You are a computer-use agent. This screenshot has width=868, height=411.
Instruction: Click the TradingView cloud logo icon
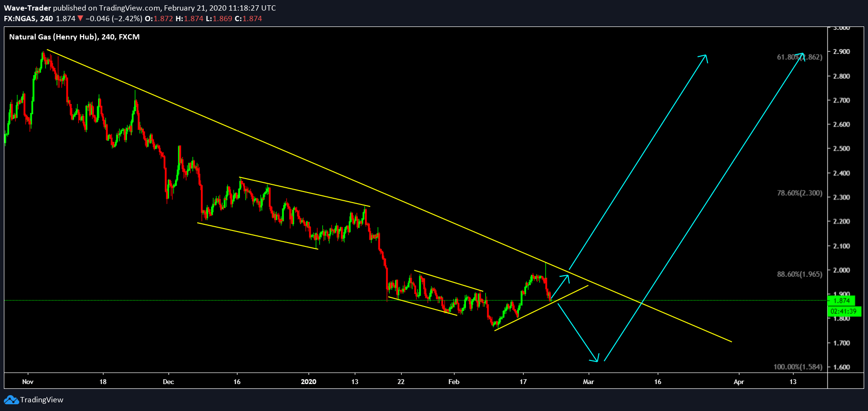(11, 400)
